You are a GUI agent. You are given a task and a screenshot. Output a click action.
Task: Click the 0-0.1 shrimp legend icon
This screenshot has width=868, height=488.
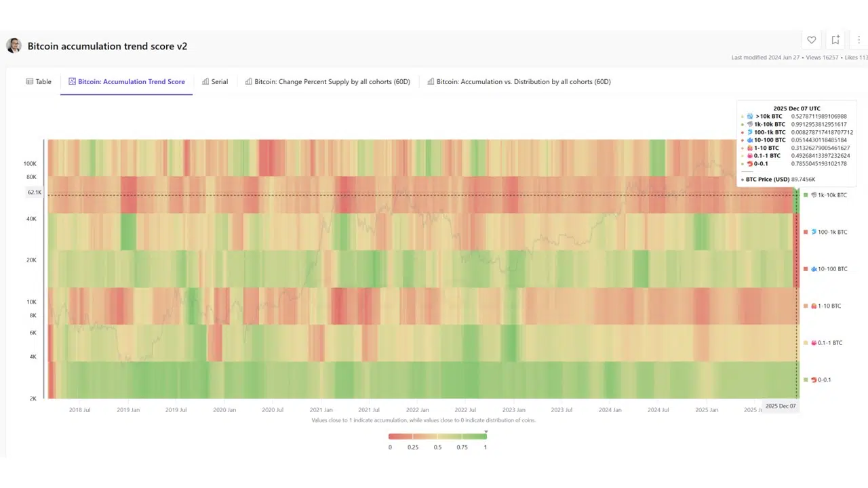click(x=814, y=380)
